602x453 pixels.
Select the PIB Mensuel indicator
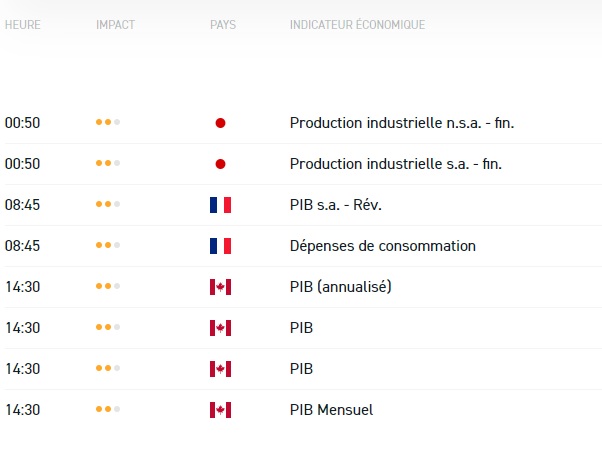tap(331, 410)
